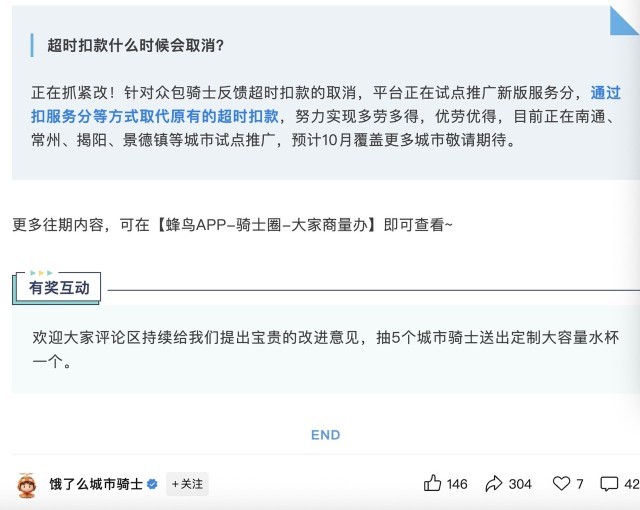Click the share arrow icon
The width and height of the screenshot is (640, 510).
coord(494,484)
